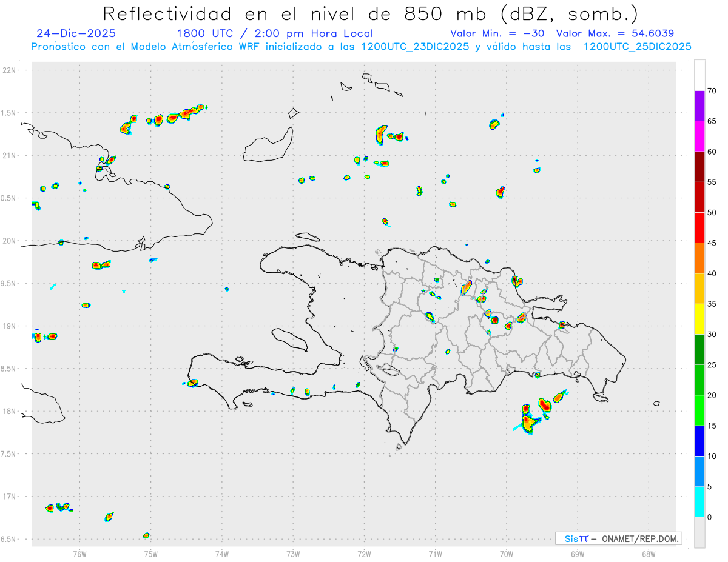The image size is (728, 562).
Task: Select the date label '24-Dic-2025'
Action: coord(76,33)
